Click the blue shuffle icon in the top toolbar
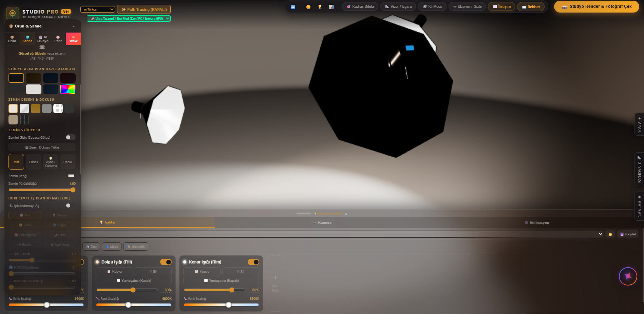644x314 pixels. point(293,7)
